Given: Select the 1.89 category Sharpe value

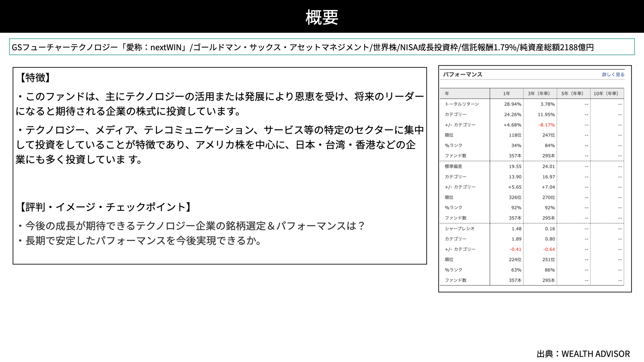Looking at the screenshot, I should click(x=517, y=239).
